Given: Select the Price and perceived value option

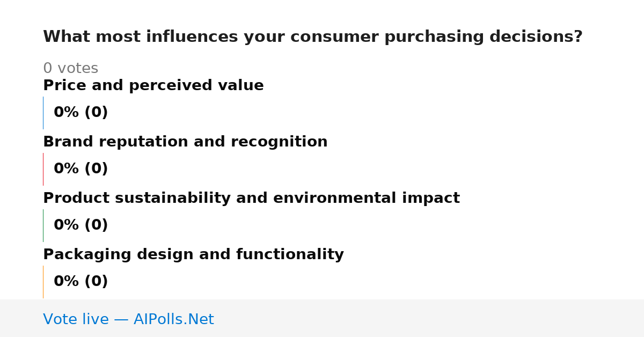Looking at the screenshot, I should 153,86.
